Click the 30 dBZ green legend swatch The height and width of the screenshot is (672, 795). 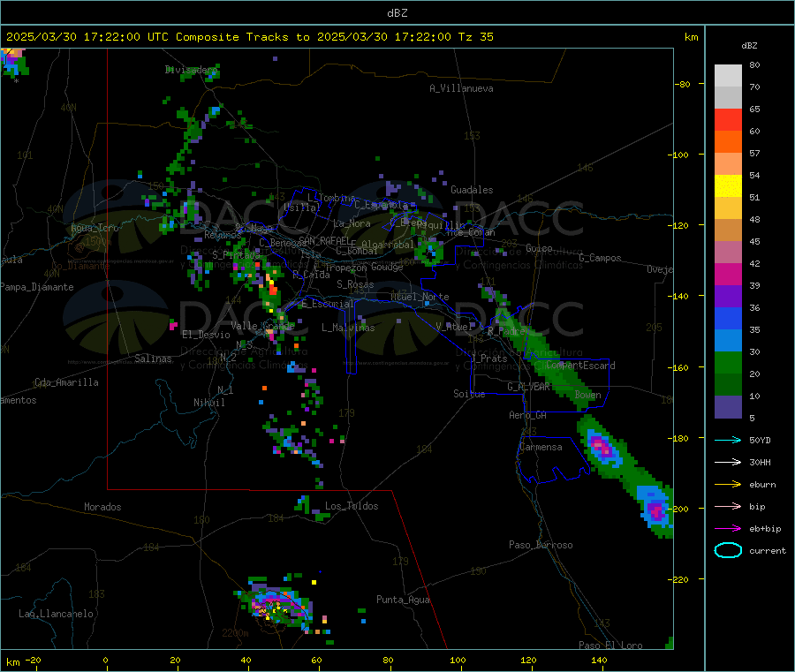coord(728,363)
